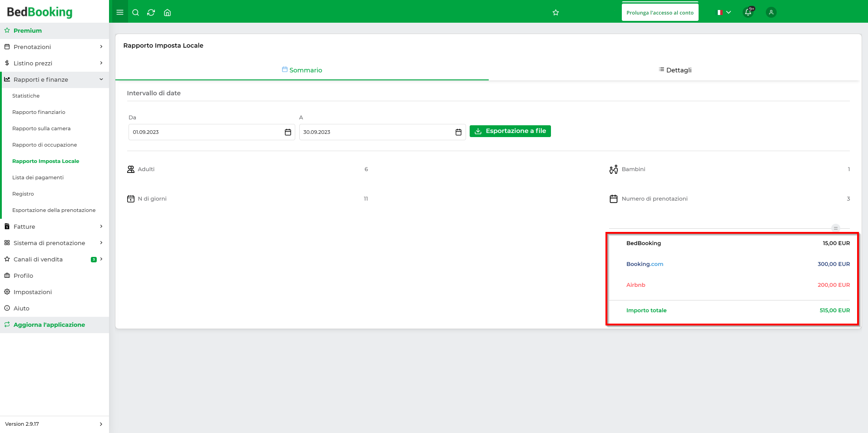This screenshot has height=433, width=868.
Task: Click the BedBooking logo
Action: click(40, 12)
